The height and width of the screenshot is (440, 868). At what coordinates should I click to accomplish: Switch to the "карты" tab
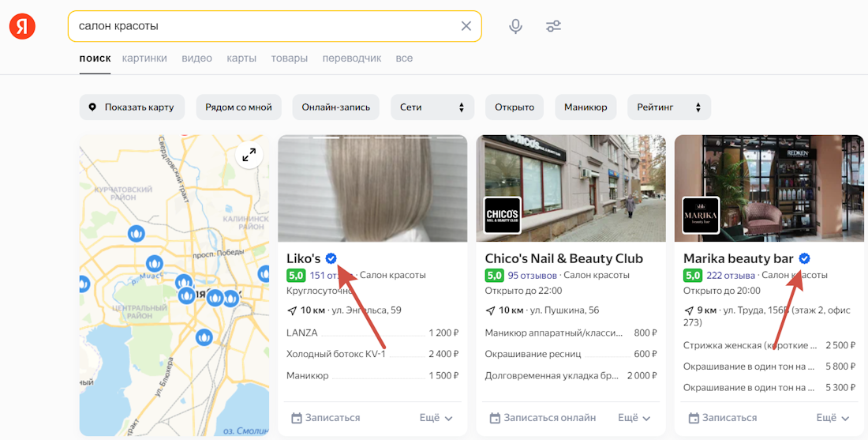[241, 58]
